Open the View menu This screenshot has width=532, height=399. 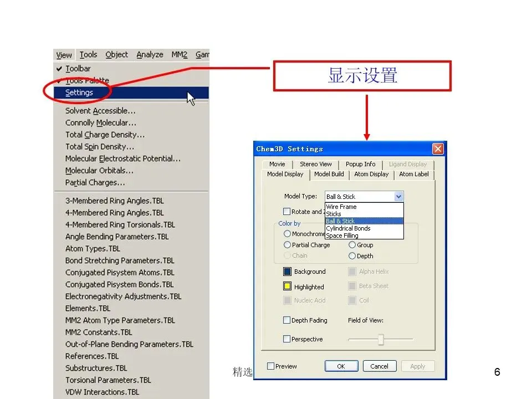[x=64, y=55]
